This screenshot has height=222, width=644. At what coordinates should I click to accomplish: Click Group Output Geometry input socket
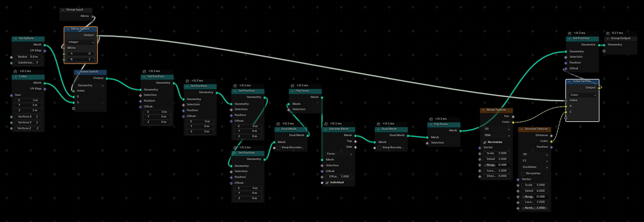tap(604, 45)
